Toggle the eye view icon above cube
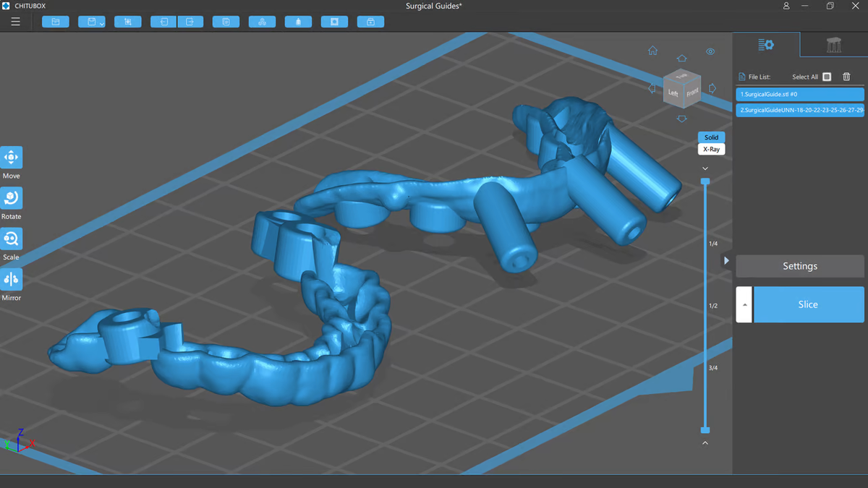The image size is (868, 488). (710, 51)
